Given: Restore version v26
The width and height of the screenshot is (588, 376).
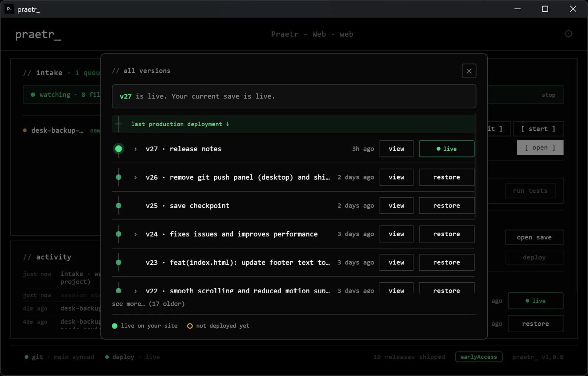Looking at the screenshot, I should click(x=447, y=177).
